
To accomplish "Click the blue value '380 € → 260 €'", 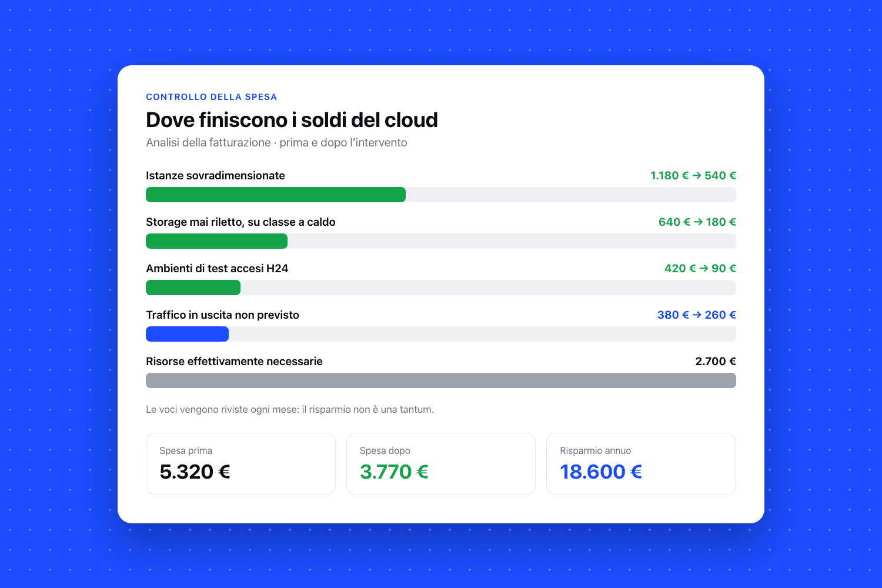I will (x=697, y=315).
